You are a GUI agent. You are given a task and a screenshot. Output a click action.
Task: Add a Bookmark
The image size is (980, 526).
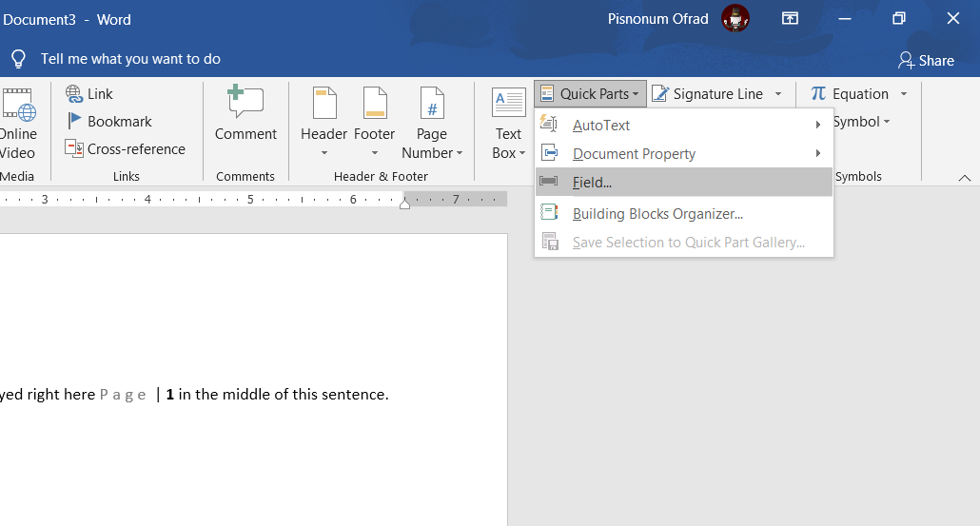(109, 121)
